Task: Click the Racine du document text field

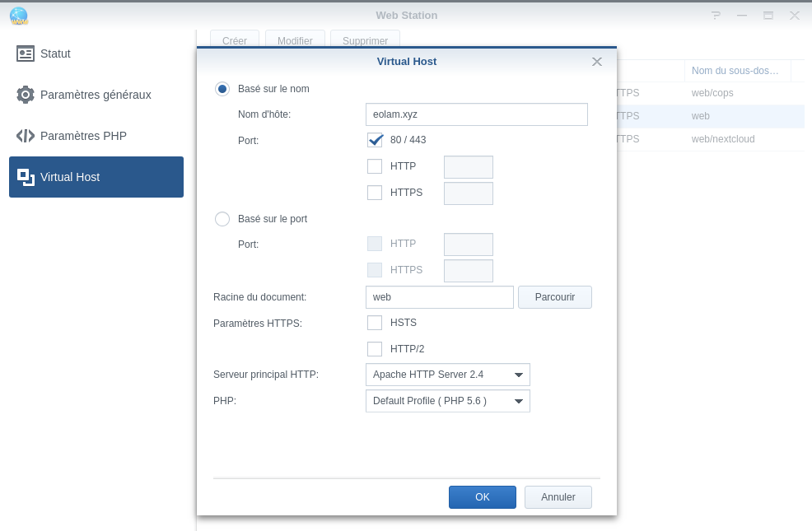Action: (x=439, y=297)
